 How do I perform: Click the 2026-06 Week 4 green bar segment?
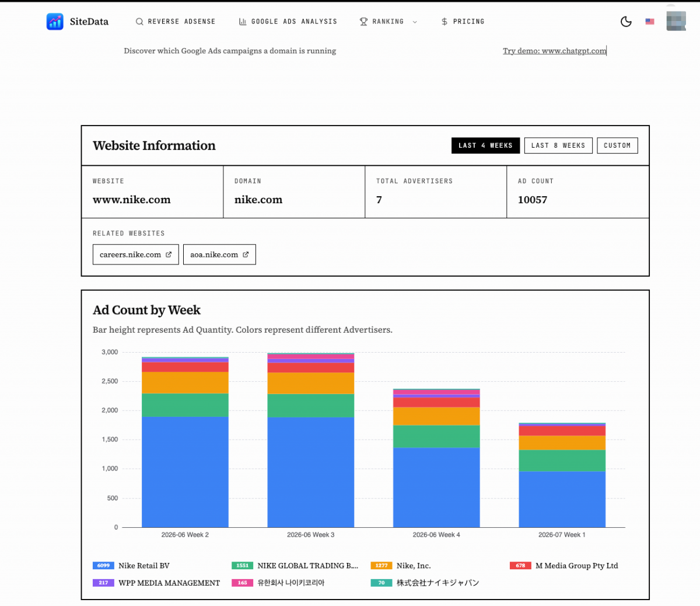[x=436, y=437]
